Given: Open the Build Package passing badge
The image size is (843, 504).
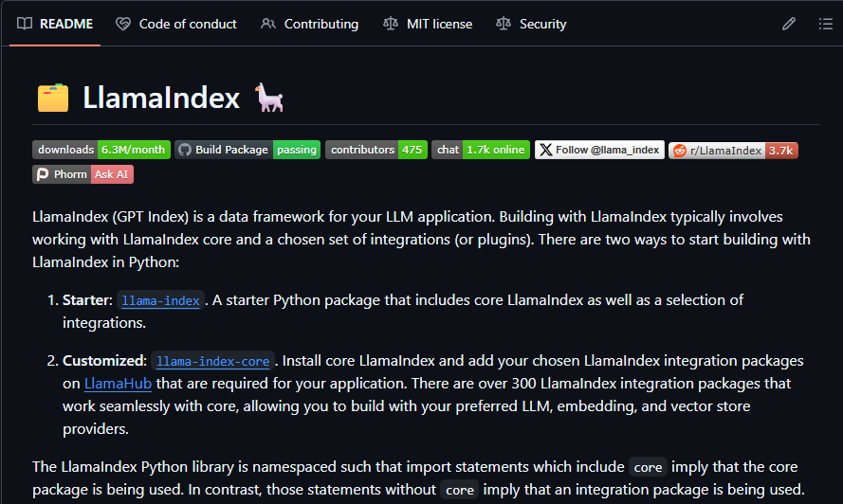Looking at the screenshot, I should coord(247,150).
